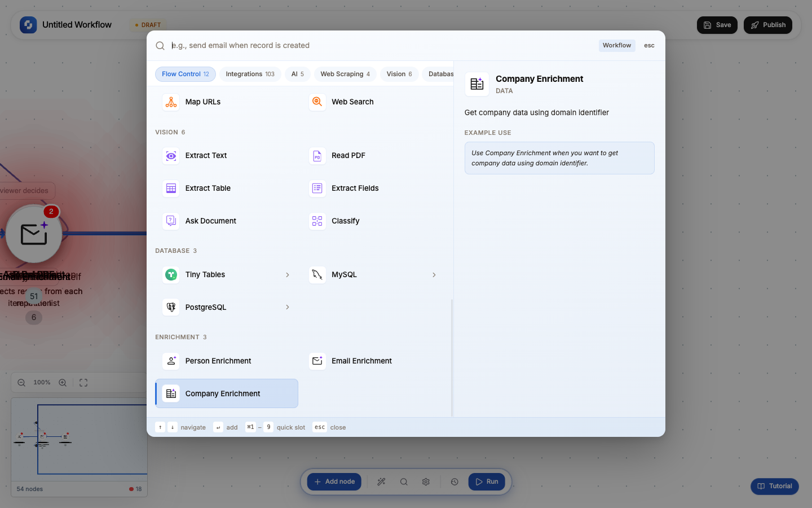Switch to the Database category tab

coord(438,74)
